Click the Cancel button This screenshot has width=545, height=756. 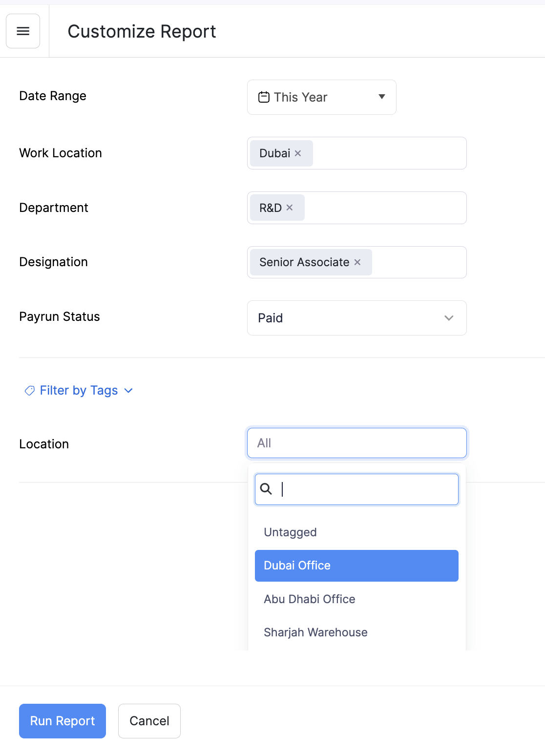tap(149, 721)
